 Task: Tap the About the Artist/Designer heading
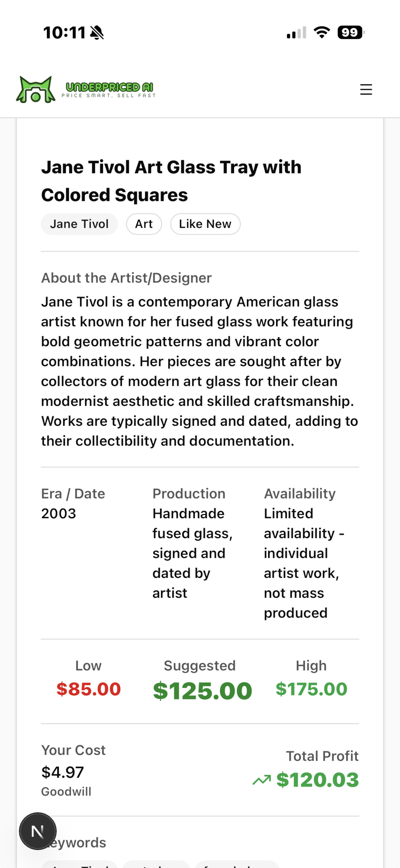coord(126,278)
